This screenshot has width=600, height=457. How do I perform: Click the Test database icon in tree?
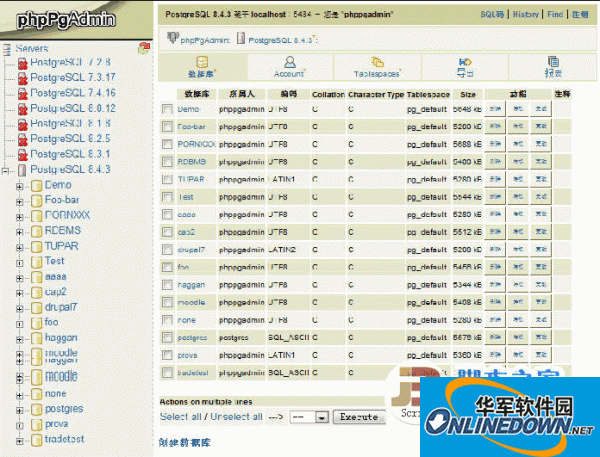(36, 262)
